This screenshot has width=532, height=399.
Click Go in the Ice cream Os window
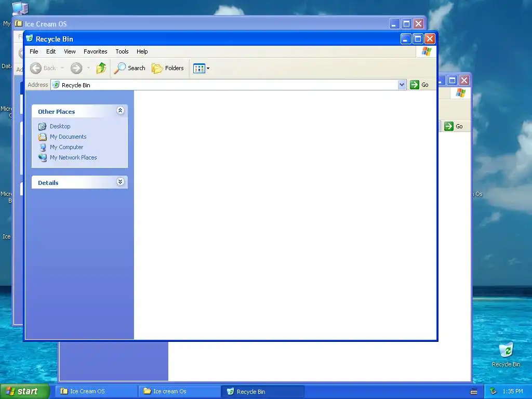pos(454,126)
